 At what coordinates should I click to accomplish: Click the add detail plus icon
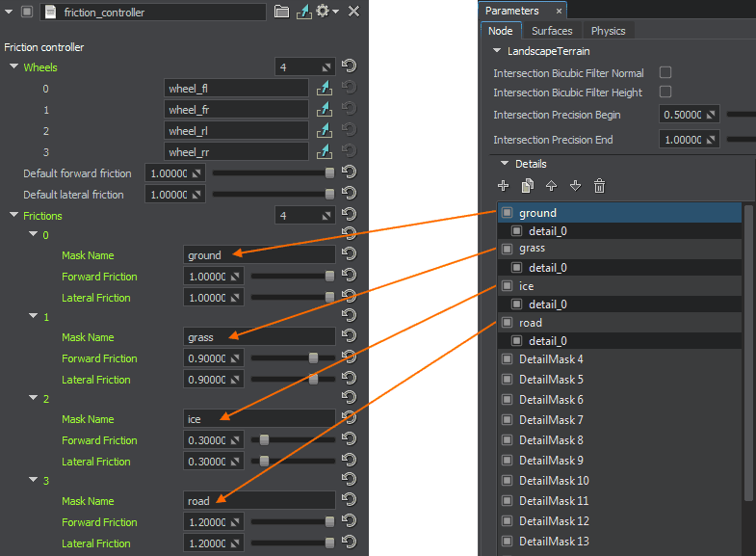click(x=503, y=186)
